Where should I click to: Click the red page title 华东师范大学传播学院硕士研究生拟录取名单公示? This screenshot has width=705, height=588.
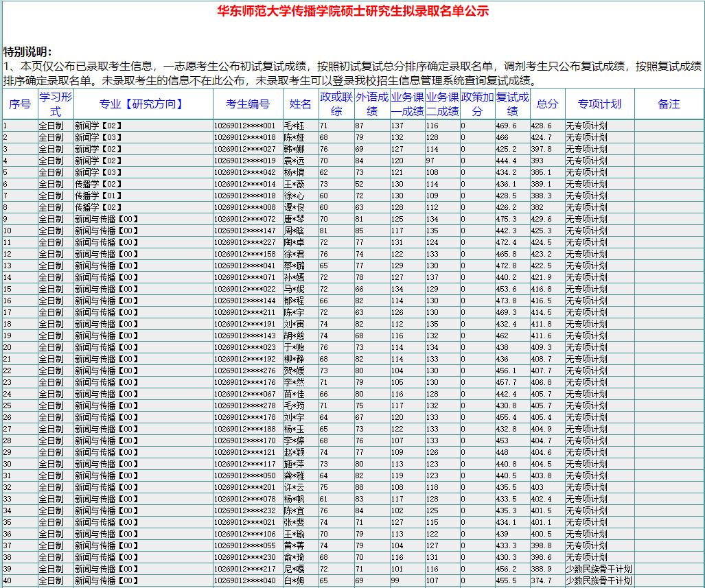coord(353,12)
